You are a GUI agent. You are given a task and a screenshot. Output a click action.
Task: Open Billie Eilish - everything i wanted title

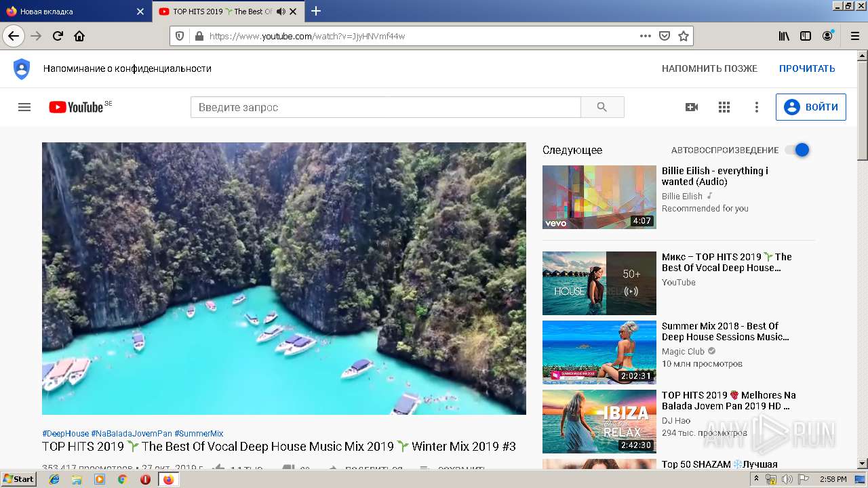(715, 176)
